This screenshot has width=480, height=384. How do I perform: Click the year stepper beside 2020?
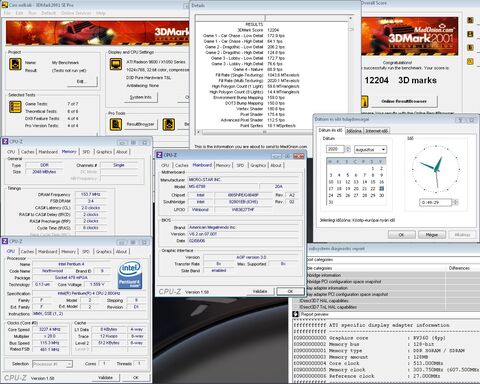click(x=348, y=149)
